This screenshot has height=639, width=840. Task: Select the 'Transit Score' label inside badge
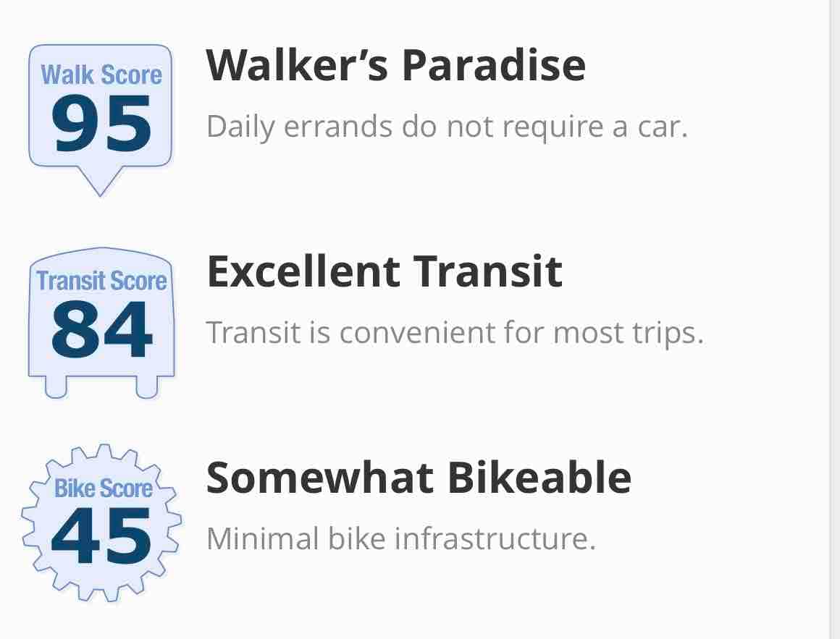click(101, 281)
